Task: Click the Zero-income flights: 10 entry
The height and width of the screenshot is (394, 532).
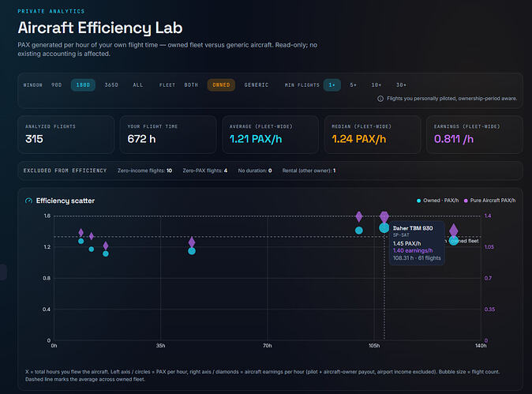Action: click(145, 171)
